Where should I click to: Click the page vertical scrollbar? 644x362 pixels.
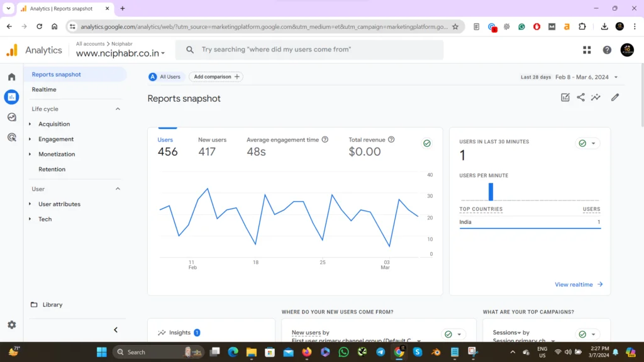[x=641, y=96]
